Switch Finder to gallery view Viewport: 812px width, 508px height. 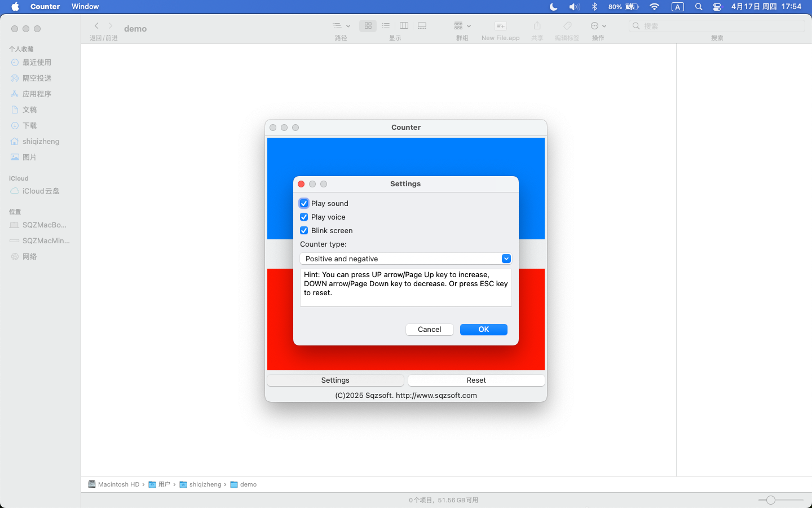[422, 26]
